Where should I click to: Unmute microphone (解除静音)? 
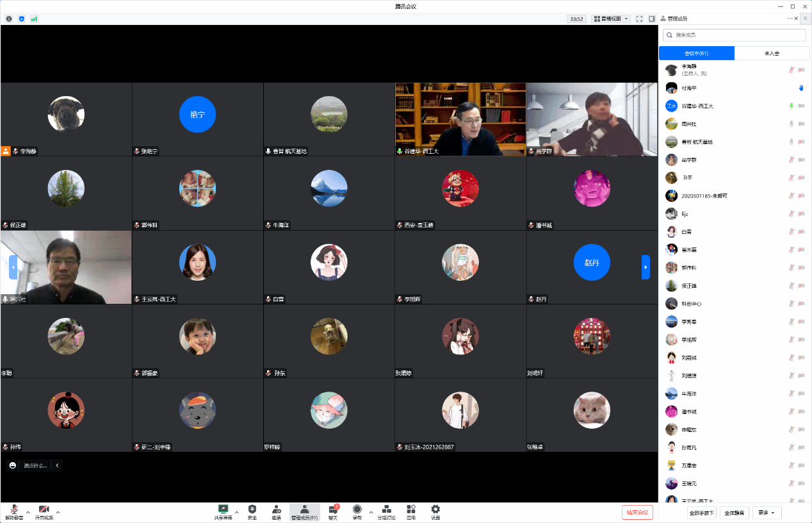tap(14, 511)
